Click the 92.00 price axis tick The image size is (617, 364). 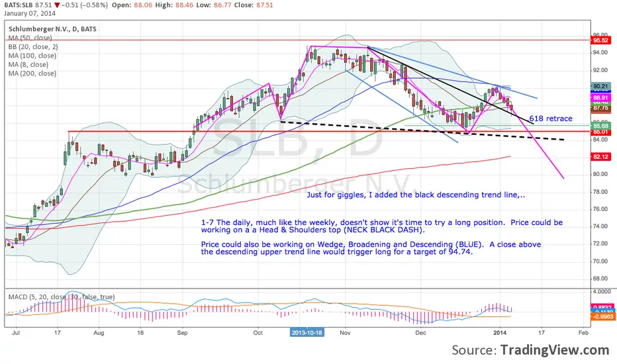tap(600, 70)
